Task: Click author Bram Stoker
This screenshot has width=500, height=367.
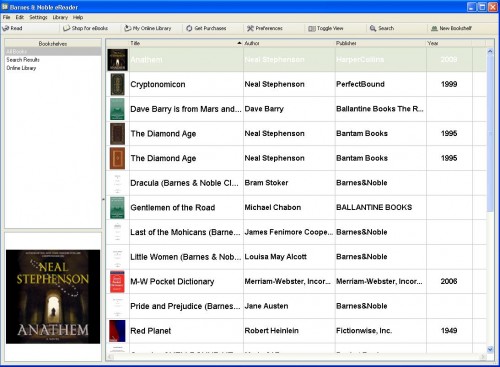Action: point(266,183)
